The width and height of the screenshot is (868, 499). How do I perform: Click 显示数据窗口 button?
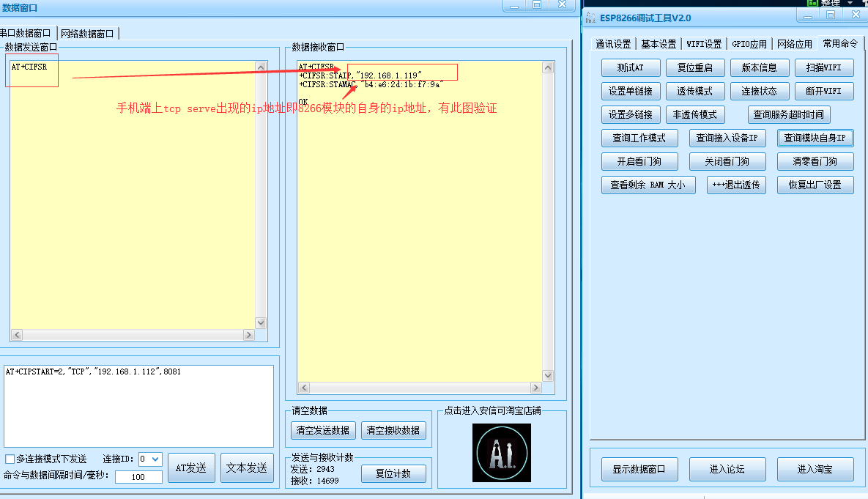pyautogui.click(x=639, y=469)
